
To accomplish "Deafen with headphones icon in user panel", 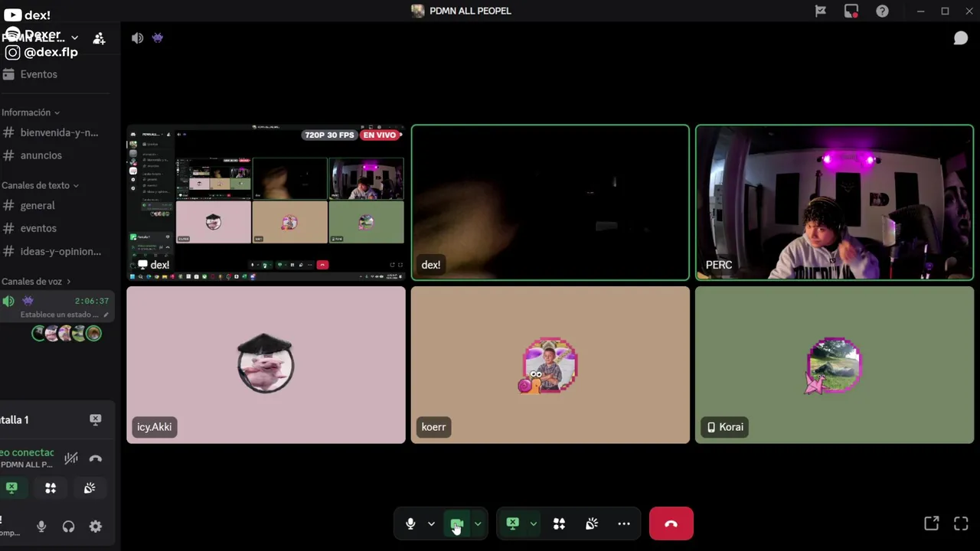I will click(x=68, y=527).
